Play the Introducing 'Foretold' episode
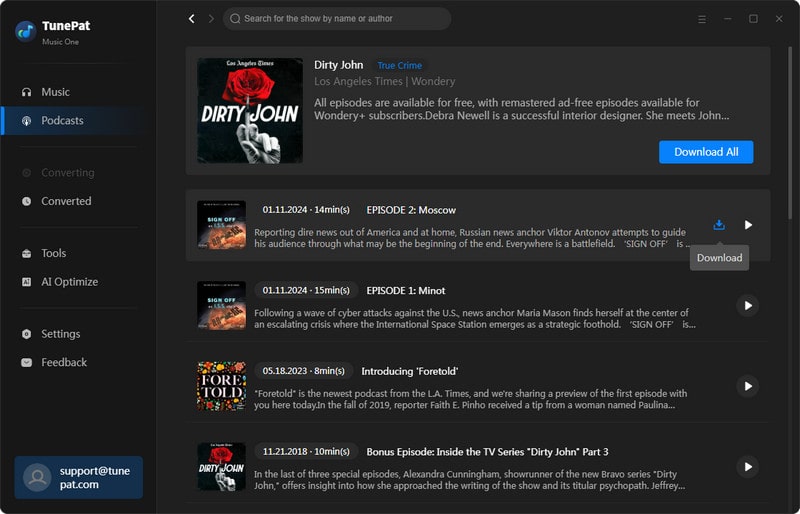The image size is (800, 514). pos(747,386)
